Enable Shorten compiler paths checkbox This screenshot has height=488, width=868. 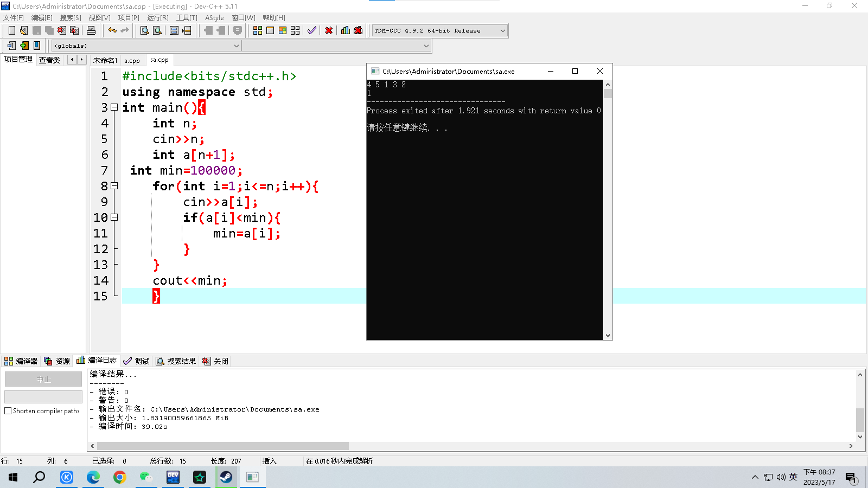point(8,411)
